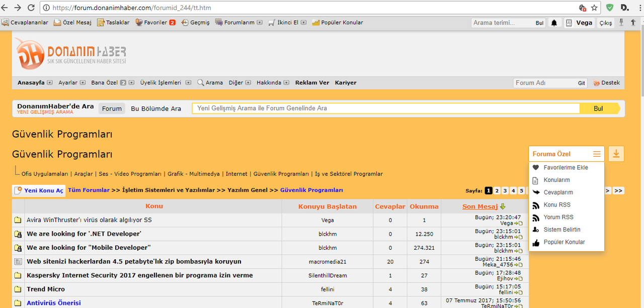644x308 pixels.
Task: Expand the Ayarlar menu dropdown
Action: [83, 83]
